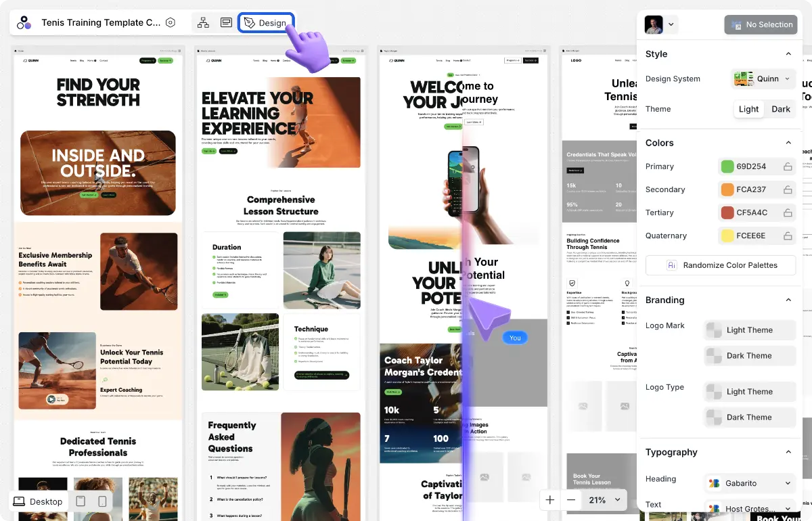Screen dimensions: 812x521
Task: Collapse the Branding section
Action: (788, 300)
